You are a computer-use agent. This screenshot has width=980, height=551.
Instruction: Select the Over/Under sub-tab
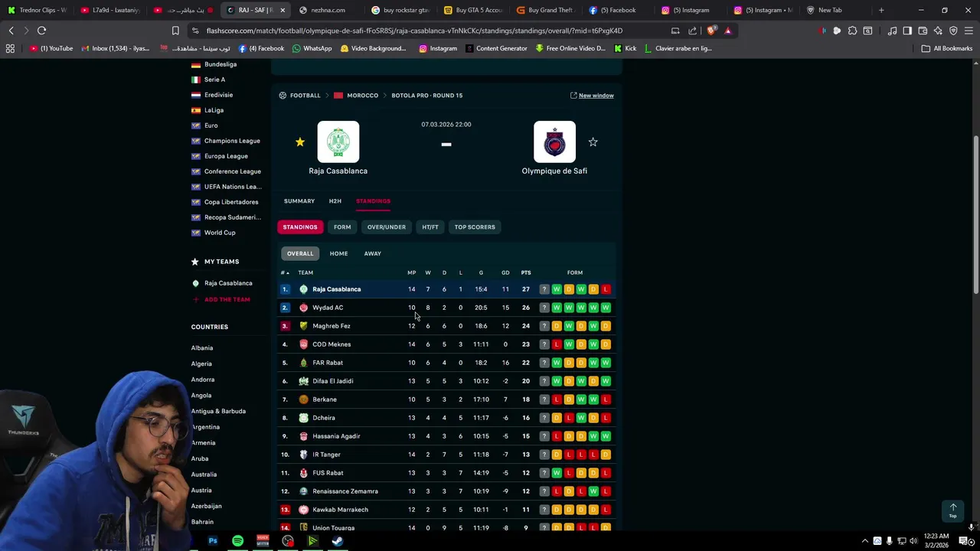click(x=387, y=227)
